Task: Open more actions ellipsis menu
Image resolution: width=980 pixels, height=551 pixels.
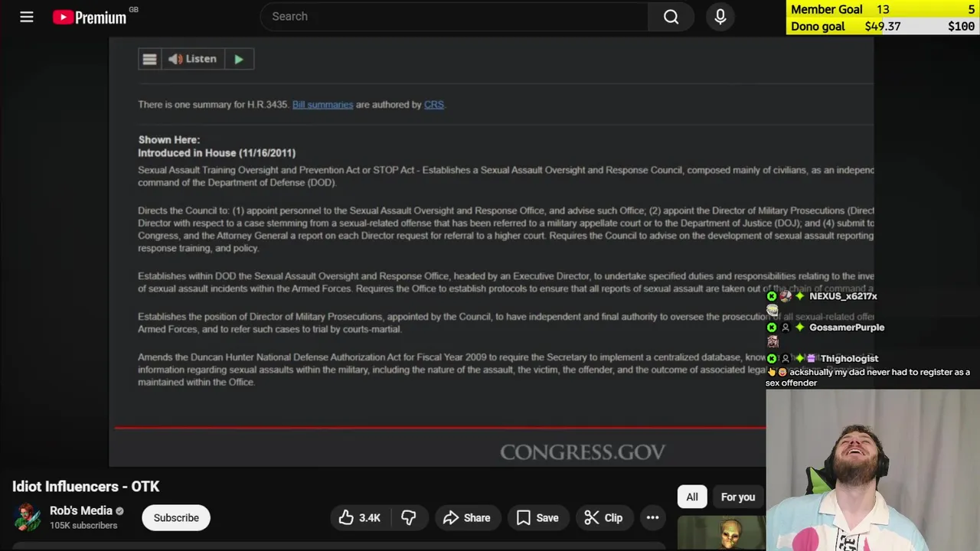Action: click(x=652, y=518)
